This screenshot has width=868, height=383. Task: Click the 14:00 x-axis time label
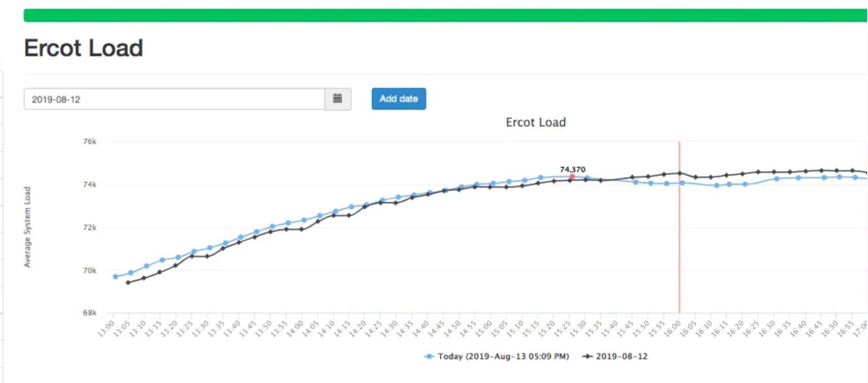click(295, 328)
